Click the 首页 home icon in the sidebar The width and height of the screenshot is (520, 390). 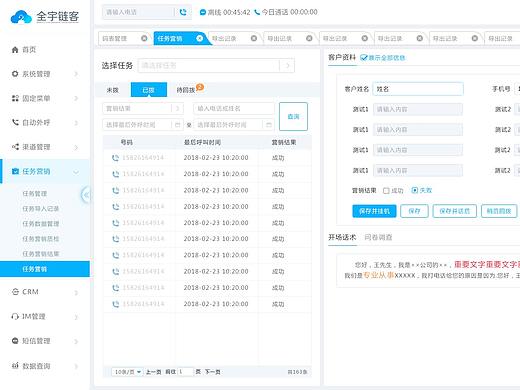tap(15, 50)
